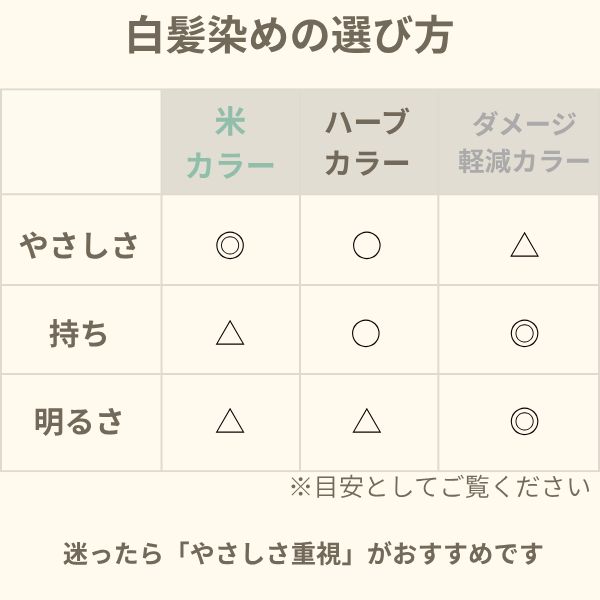600x600 pixels.
Task: Select the 米カラー column header
Action: [230, 143]
